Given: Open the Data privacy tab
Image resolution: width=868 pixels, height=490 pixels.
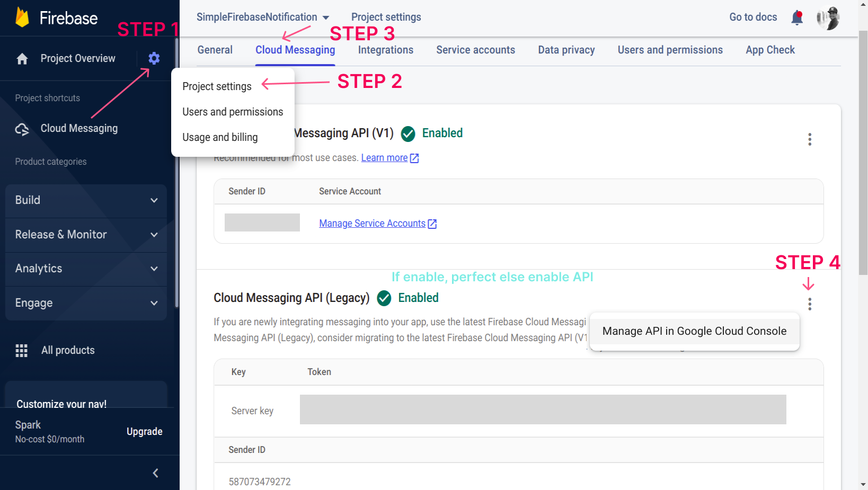Looking at the screenshot, I should 566,50.
